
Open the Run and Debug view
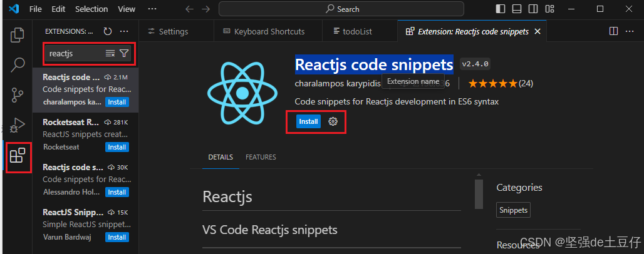18,124
